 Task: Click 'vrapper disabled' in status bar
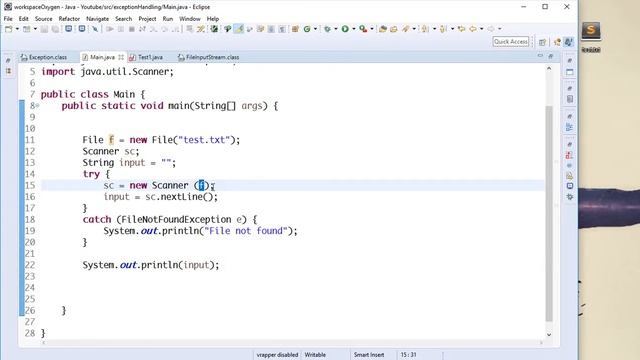277,355
